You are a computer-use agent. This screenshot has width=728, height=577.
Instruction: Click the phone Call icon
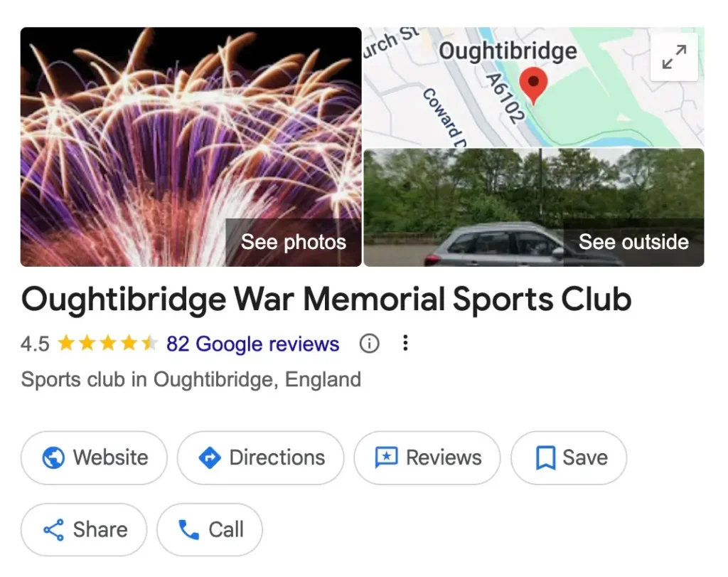(189, 529)
